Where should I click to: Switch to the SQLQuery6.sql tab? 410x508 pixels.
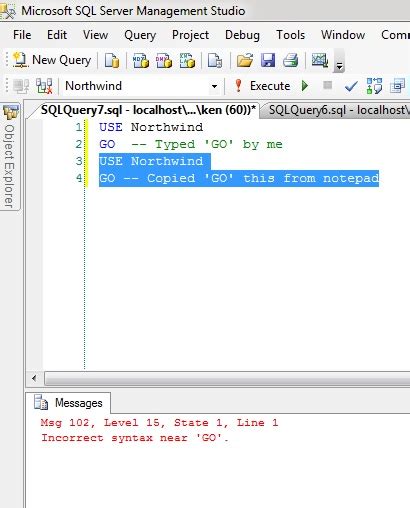click(x=337, y=110)
